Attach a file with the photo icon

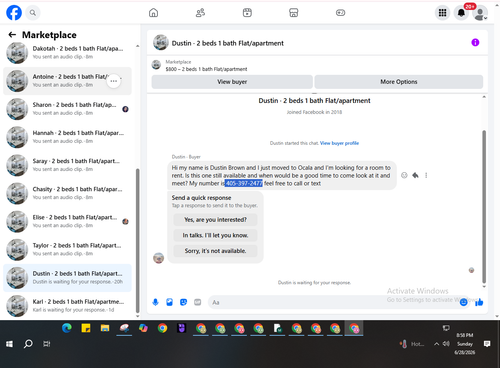click(x=169, y=302)
